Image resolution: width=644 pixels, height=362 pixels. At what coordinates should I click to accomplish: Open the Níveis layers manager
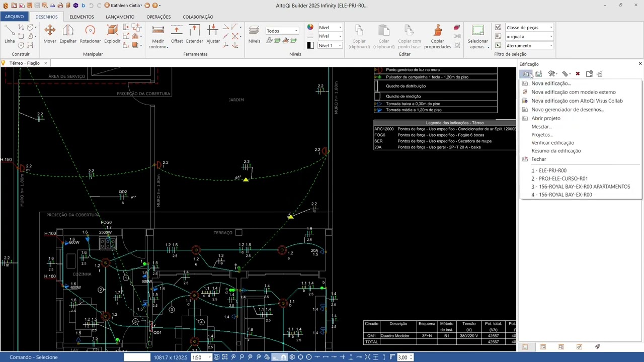coord(254,34)
